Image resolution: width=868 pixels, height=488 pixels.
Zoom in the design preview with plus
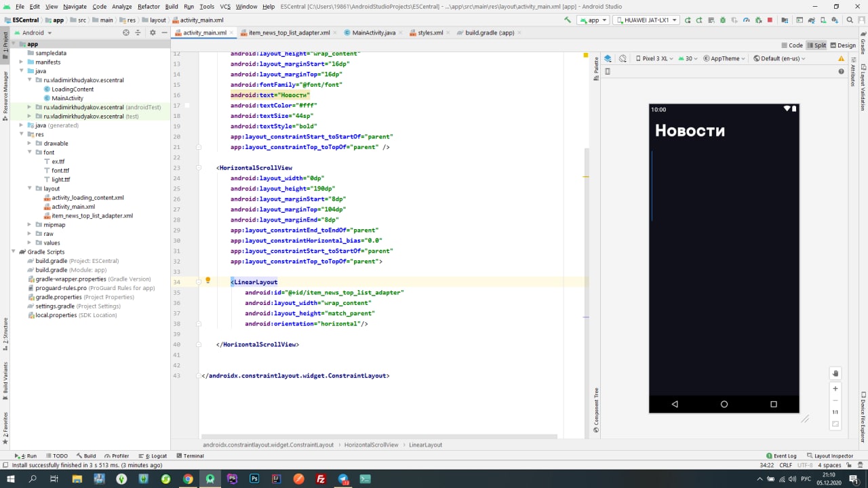[x=835, y=388]
